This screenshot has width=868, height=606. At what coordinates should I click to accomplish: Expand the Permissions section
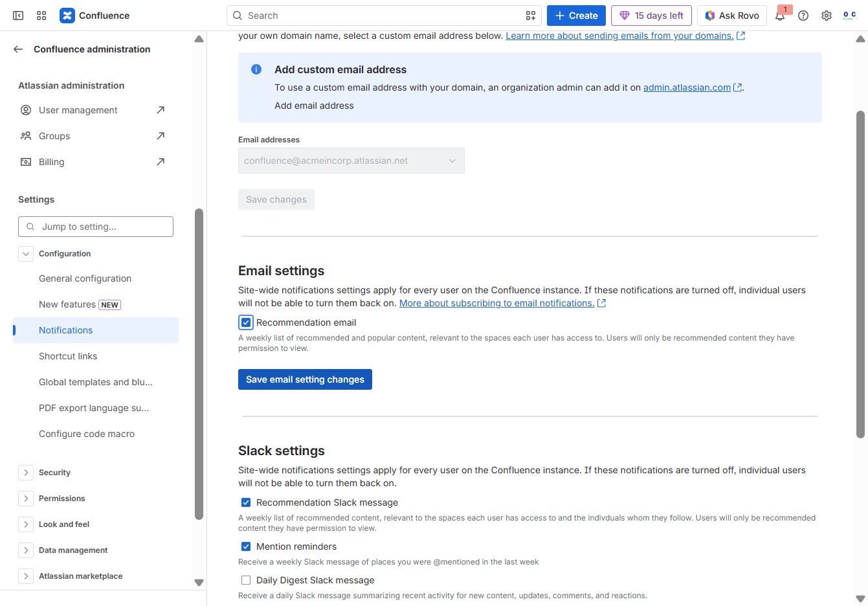tap(26, 499)
